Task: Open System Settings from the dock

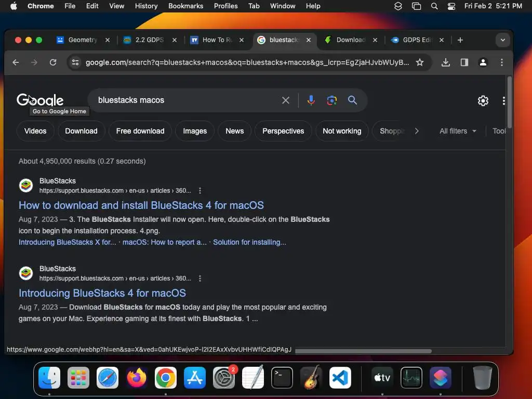Action: pos(224,378)
